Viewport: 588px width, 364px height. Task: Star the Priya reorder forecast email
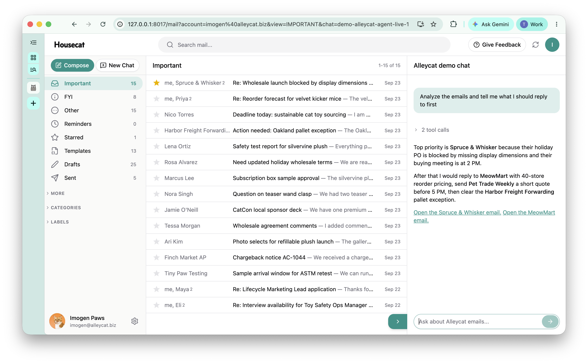[157, 99]
